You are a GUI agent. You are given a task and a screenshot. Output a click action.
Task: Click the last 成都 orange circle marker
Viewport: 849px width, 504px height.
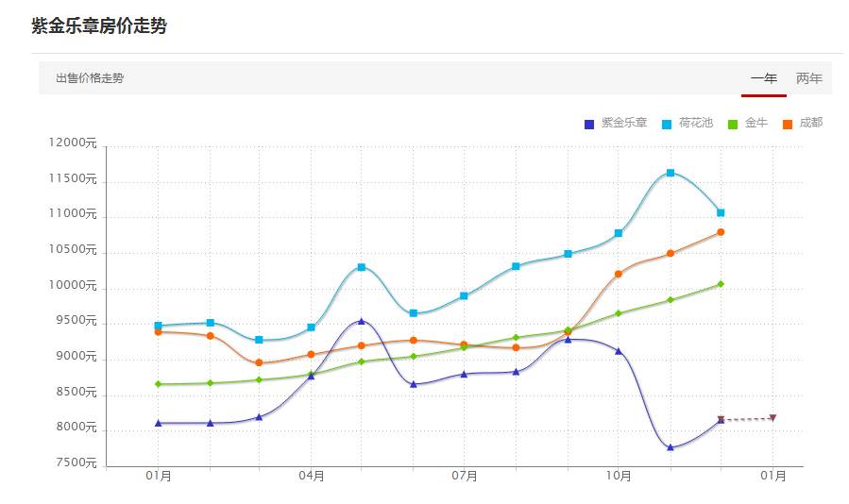pos(721,232)
